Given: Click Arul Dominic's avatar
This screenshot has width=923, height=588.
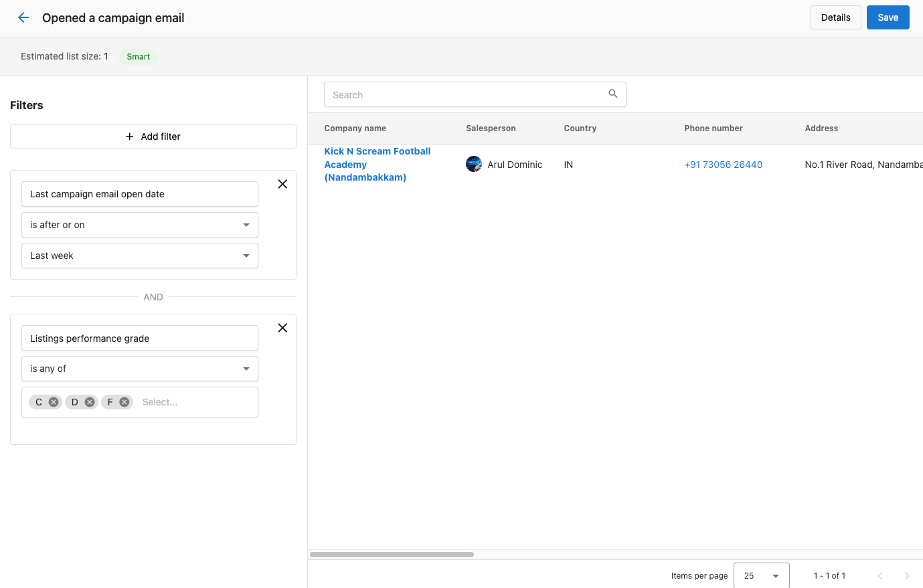Looking at the screenshot, I should [474, 165].
